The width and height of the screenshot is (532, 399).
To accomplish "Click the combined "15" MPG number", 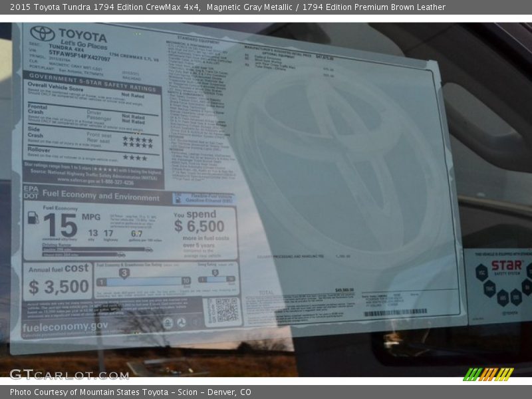I will click(x=61, y=225).
